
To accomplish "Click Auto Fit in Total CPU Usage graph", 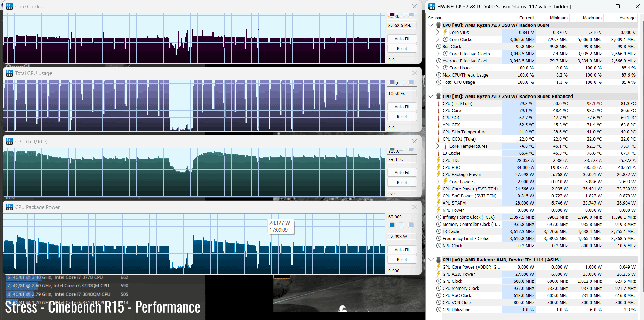I will 402,107.
